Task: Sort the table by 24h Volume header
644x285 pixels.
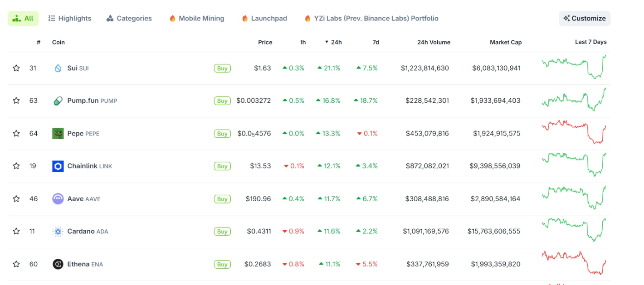Action: tap(434, 42)
